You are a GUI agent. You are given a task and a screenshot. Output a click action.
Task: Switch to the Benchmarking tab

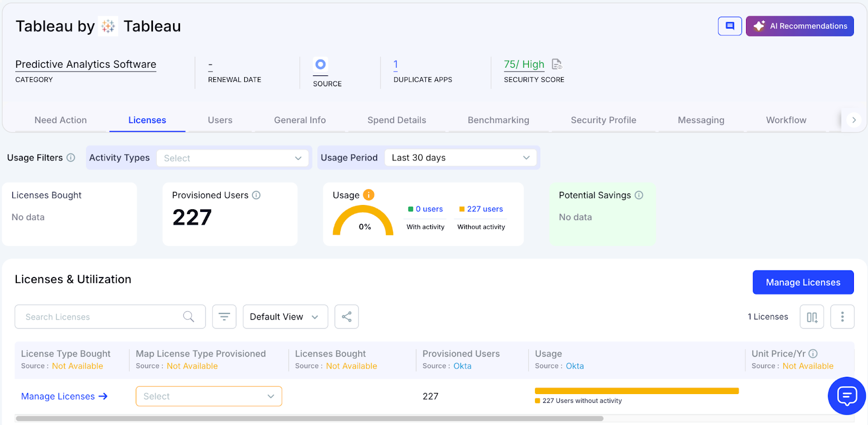(x=499, y=120)
